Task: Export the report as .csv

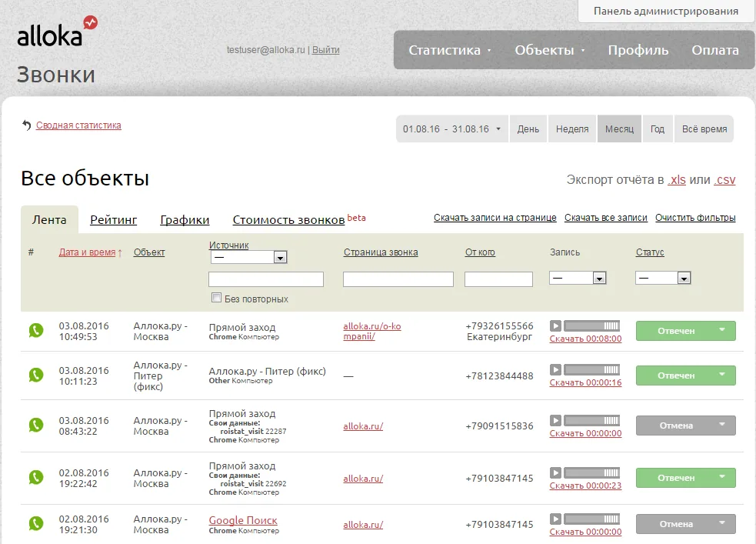Action: pyautogui.click(x=724, y=180)
